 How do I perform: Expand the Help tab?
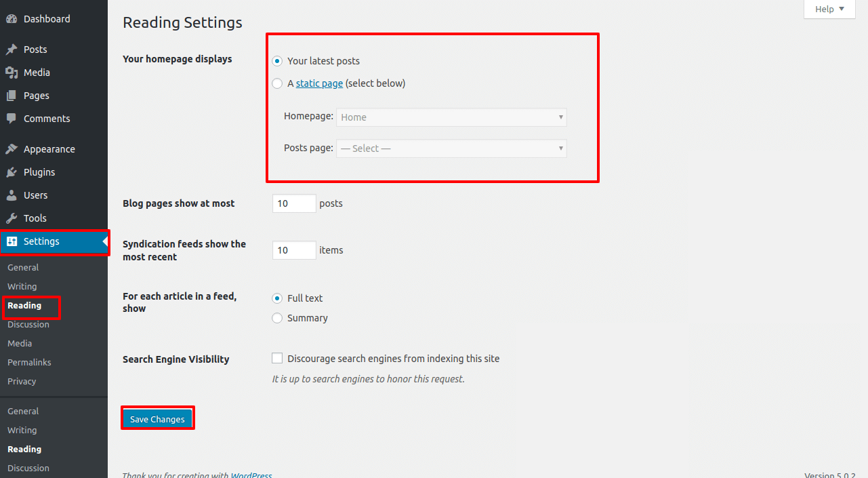pyautogui.click(x=829, y=9)
